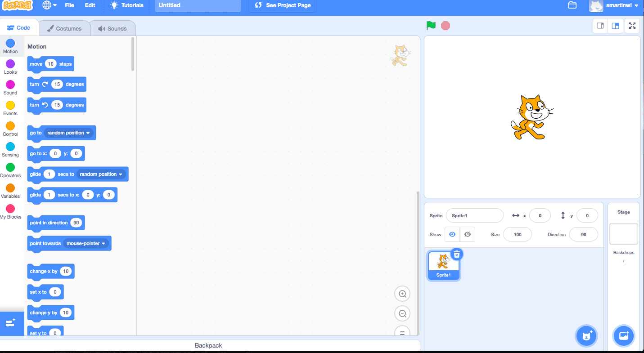This screenshot has height=353, width=644.
Task: Switch to the Sounds tab
Action: coord(113,28)
